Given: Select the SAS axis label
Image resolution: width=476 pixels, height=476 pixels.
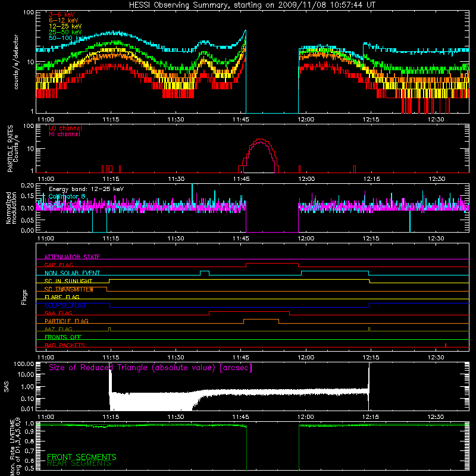Looking at the screenshot, I should (x=7, y=387).
